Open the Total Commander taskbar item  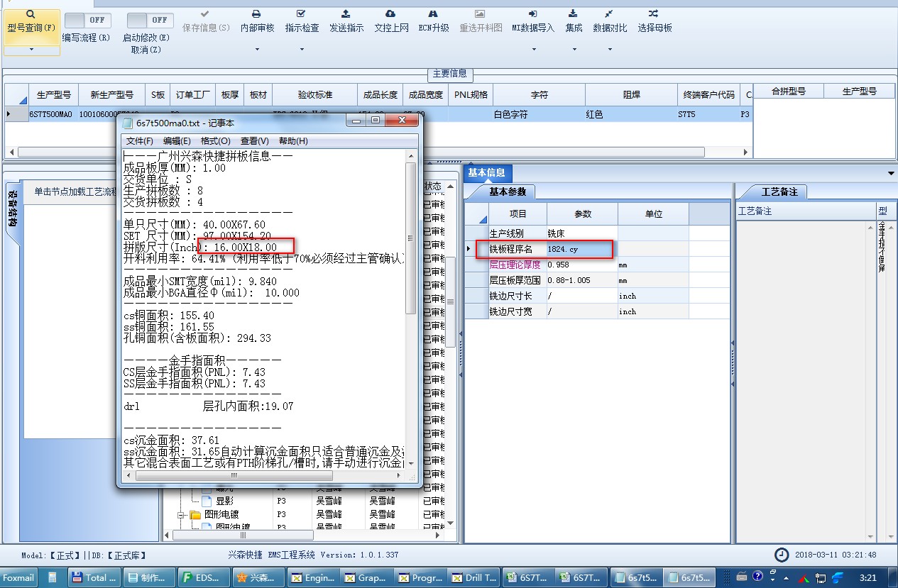96,577
